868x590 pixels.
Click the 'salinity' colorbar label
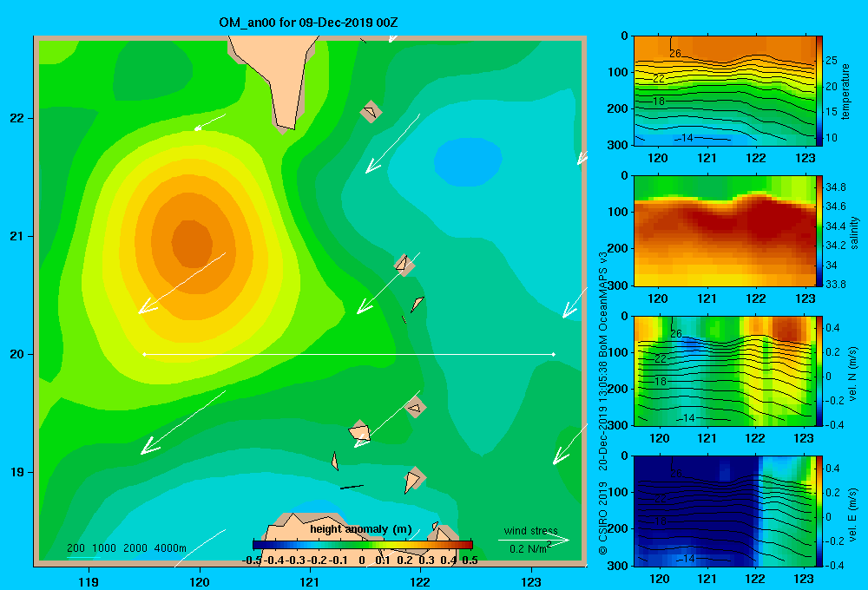click(x=854, y=233)
